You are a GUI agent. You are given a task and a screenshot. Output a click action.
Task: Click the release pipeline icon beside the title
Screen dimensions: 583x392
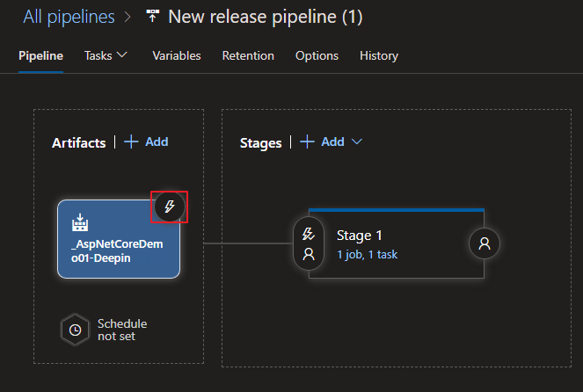pyautogui.click(x=153, y=17)
